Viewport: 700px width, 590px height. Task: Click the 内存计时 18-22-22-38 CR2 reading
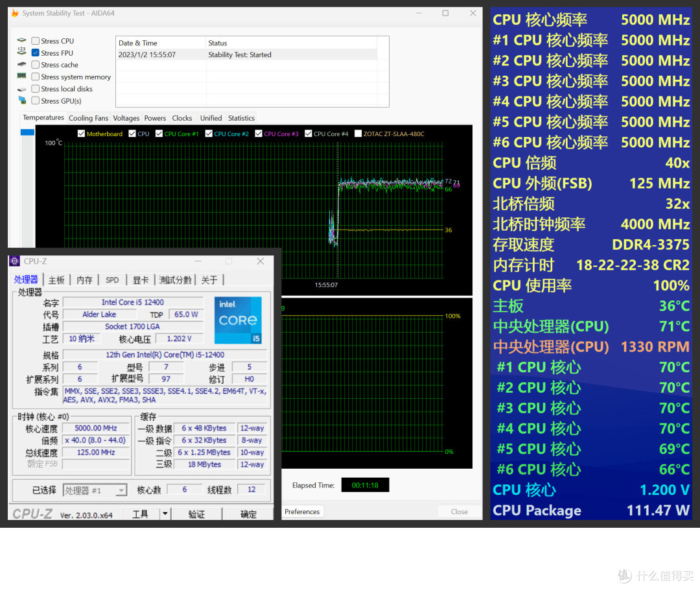click(x=591, y=265)
